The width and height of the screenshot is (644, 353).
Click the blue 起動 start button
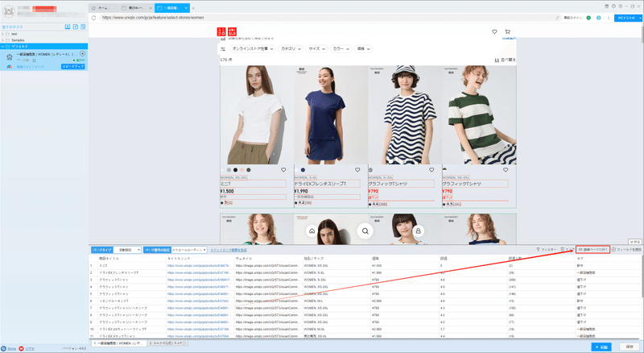point(601,347)
